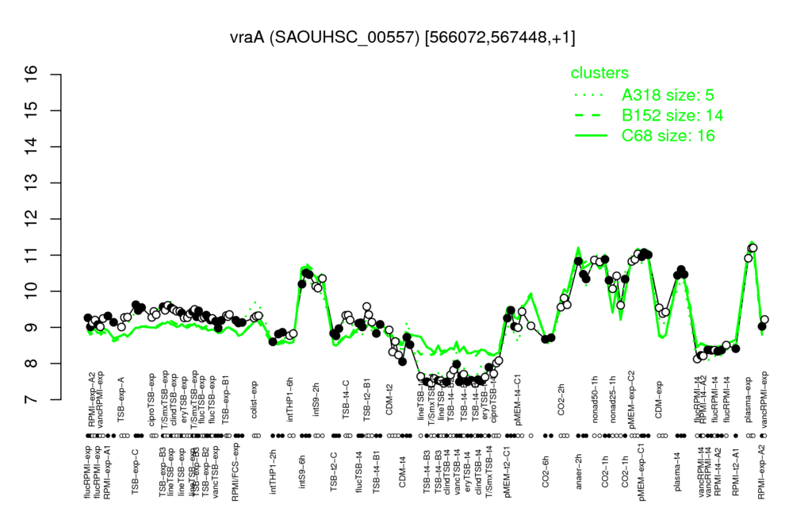
Task: Click the 'TSB-exp-B1' condition label
Action: 225,400
